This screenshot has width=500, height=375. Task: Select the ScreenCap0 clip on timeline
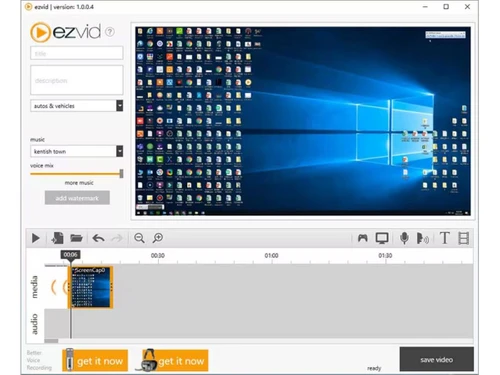pos(90,287)
